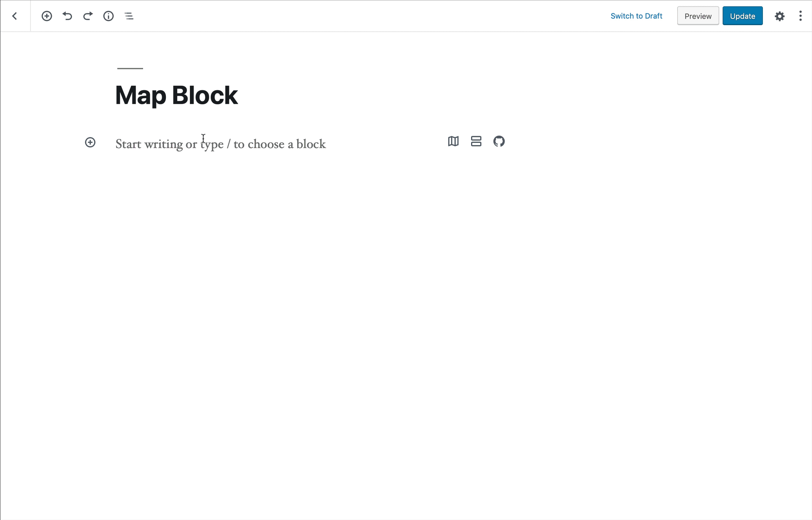Open the content structure info panel
812x520 pixels.
[108, 16]
